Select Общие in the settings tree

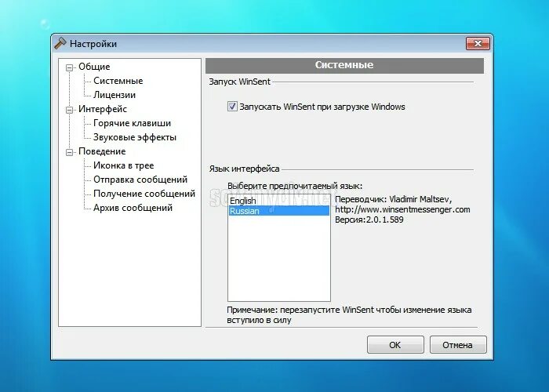[94, 67]
